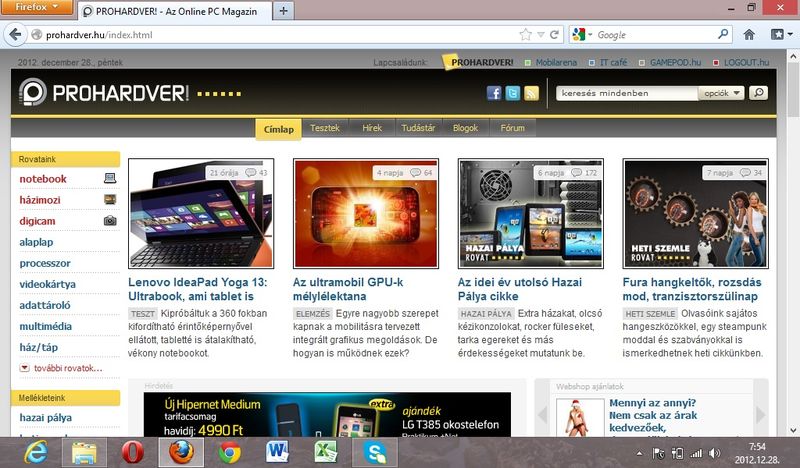Open the multimédia category
The height and width of the screenshot is (468, 800).
(45, 326)
